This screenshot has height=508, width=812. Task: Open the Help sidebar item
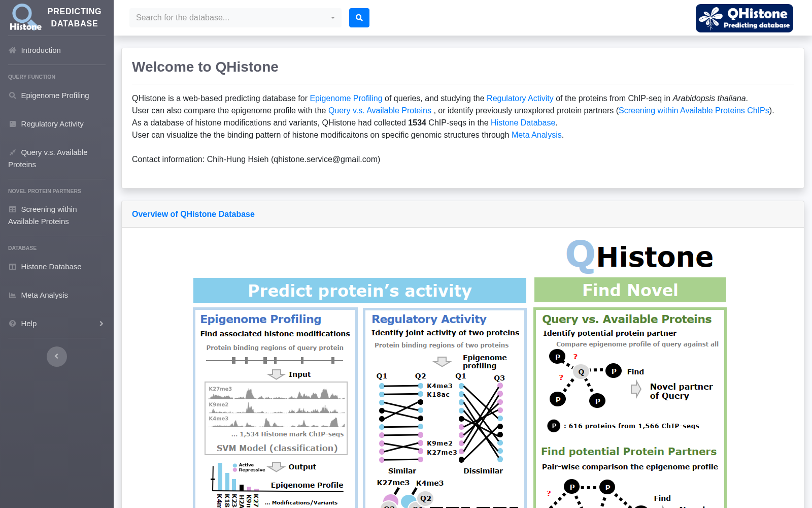pyautogui.click(x=57, y=324)
